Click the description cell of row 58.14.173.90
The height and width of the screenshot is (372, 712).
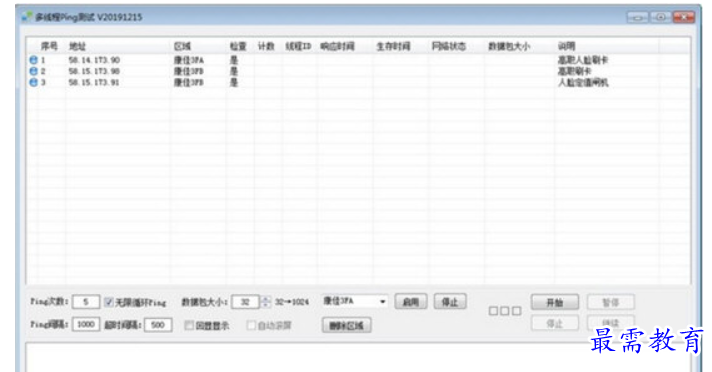583,60
